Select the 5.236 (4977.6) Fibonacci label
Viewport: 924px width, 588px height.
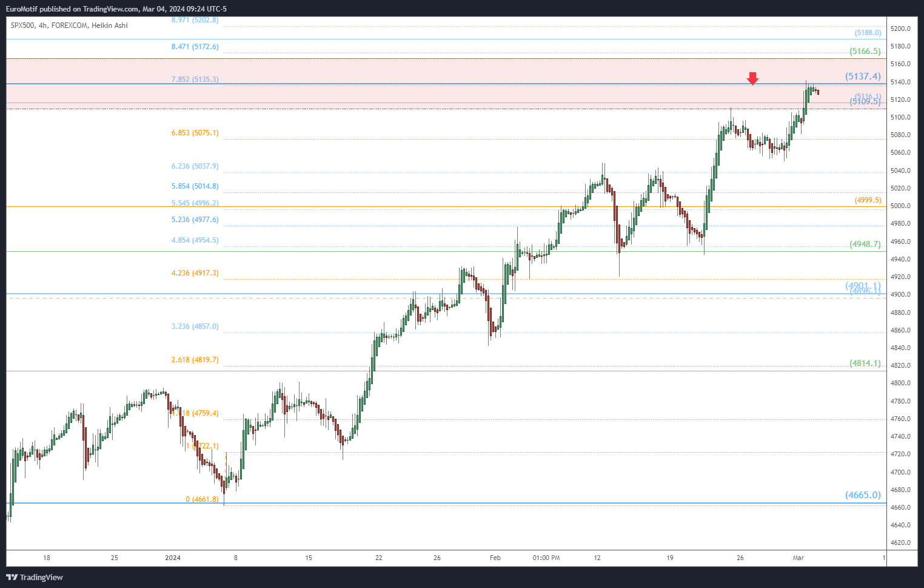pos(195,220)
